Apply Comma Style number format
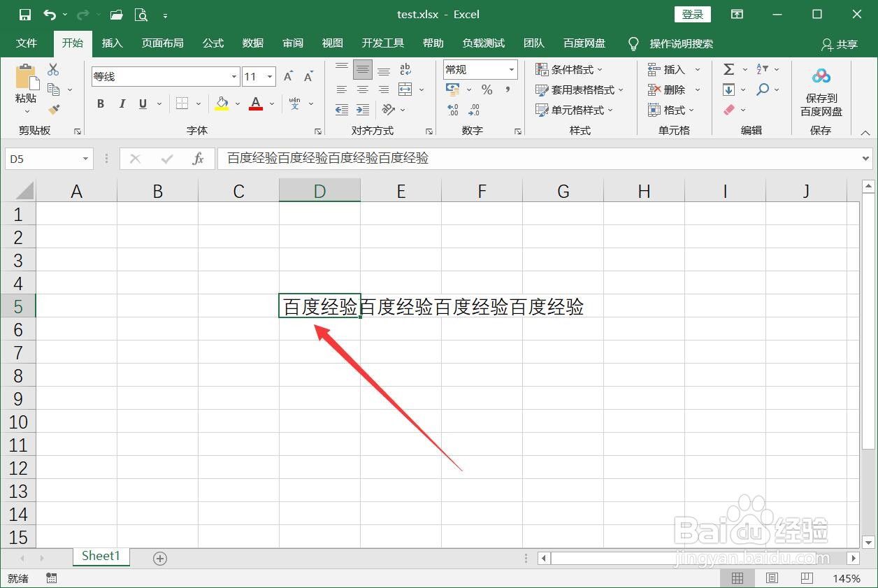 508,89
